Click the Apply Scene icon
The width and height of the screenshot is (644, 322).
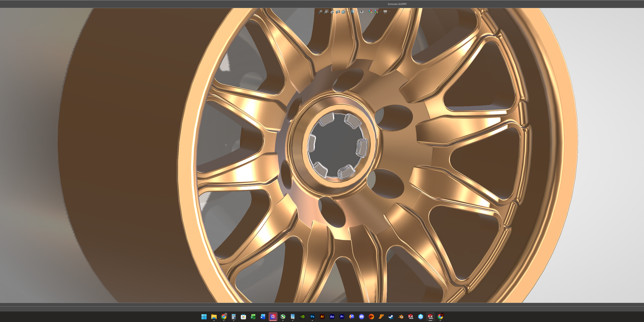[x=376, y=12]
